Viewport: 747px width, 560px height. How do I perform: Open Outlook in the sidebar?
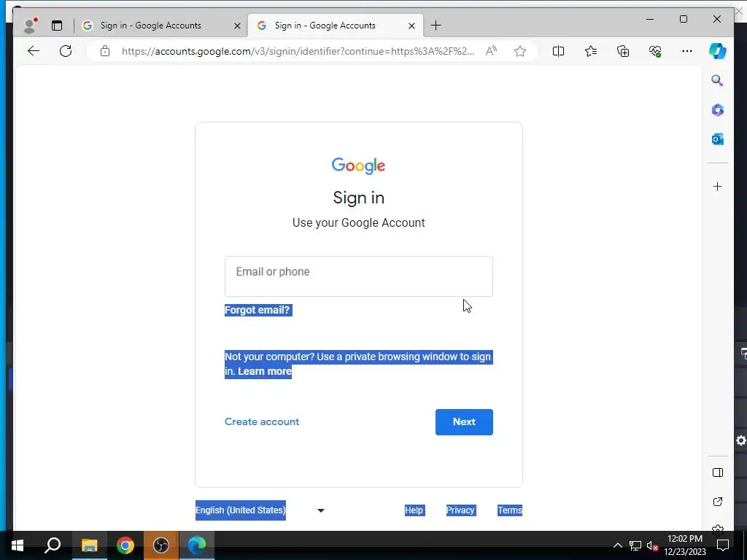[x=718, y=139]
